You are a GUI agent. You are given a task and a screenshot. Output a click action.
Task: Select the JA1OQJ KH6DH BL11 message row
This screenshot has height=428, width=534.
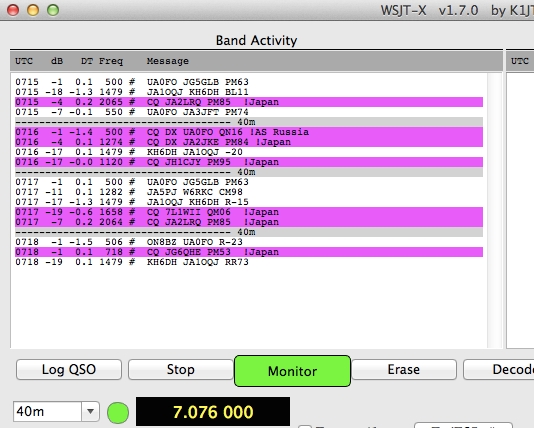[249, 92]
